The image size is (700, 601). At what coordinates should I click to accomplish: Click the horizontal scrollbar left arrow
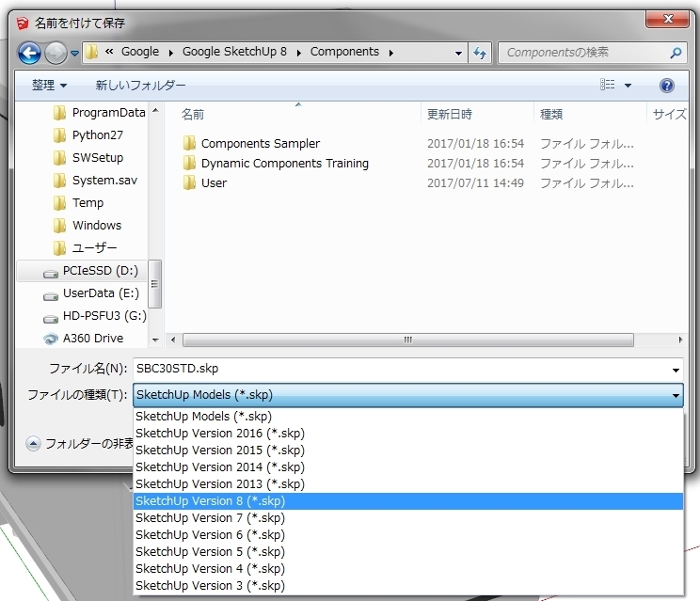coord(173,340)
